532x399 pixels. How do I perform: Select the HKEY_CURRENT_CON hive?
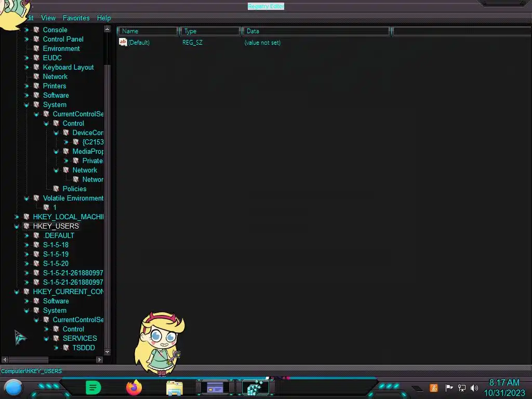click(x=68, y=292)
